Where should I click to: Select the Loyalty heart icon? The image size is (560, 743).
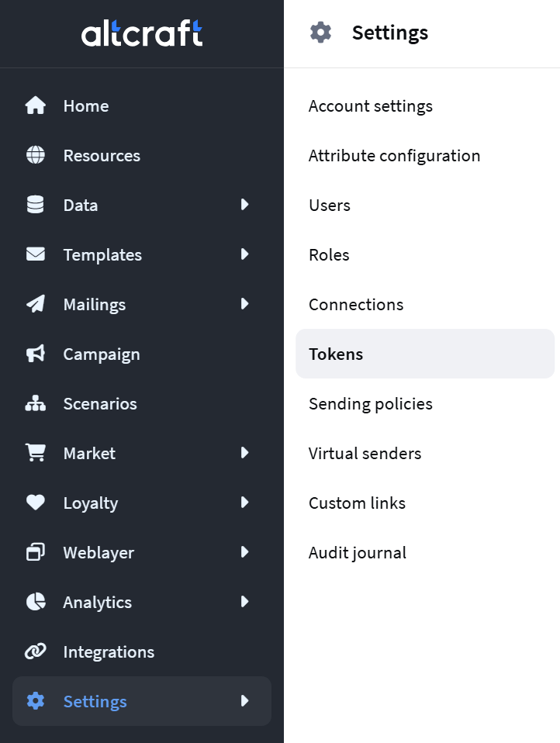click(36, 503)
